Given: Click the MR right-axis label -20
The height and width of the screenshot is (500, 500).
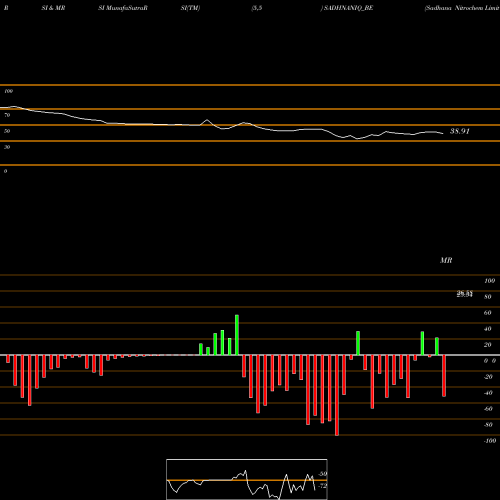Looking at the screenshot, I should [x=488, y=377].
